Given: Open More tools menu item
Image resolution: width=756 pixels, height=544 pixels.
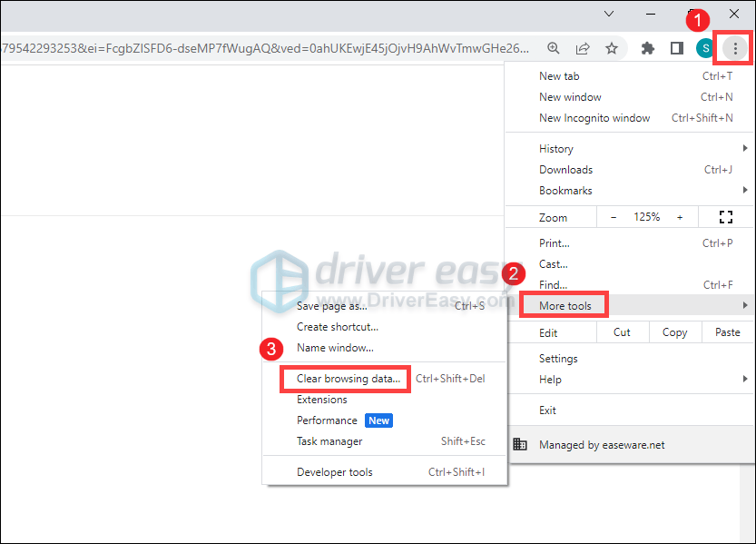Looking at the screenshot, I should [565, 306].
